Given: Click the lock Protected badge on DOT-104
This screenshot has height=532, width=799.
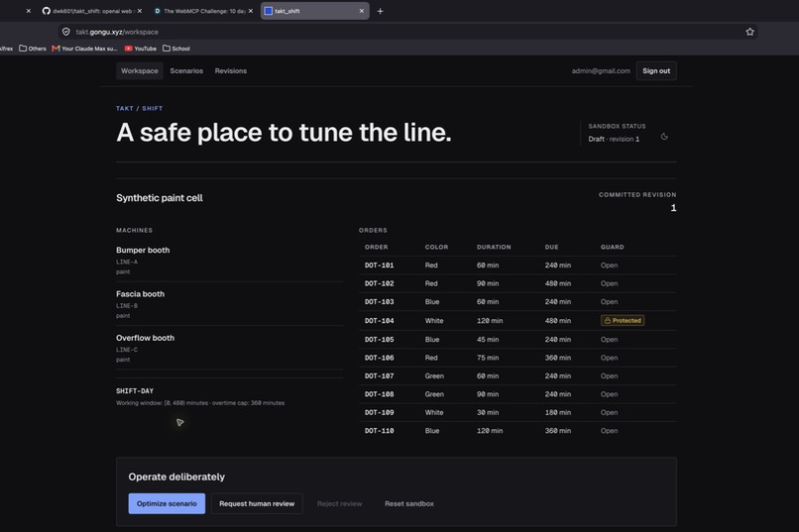Looking at the screenshot, I should (623, 320).
